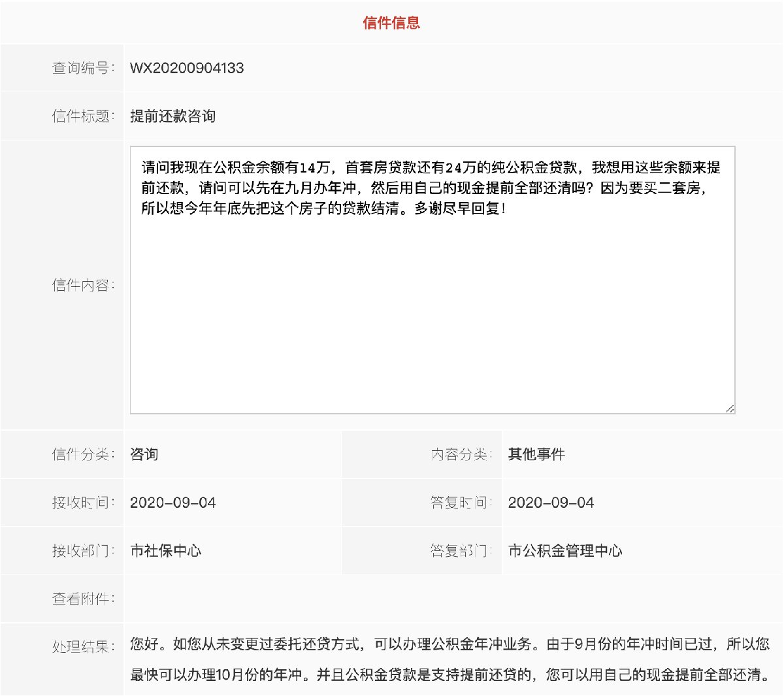Click the 查看附件 label
Image resolution: width=784 pixels, height=698 pixels.
[83, 599]
